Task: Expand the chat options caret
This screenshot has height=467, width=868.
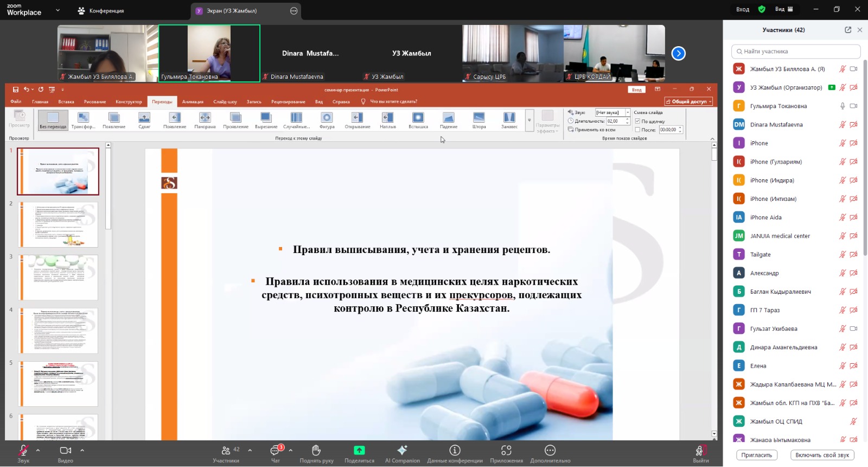Action: coord(290,450)
